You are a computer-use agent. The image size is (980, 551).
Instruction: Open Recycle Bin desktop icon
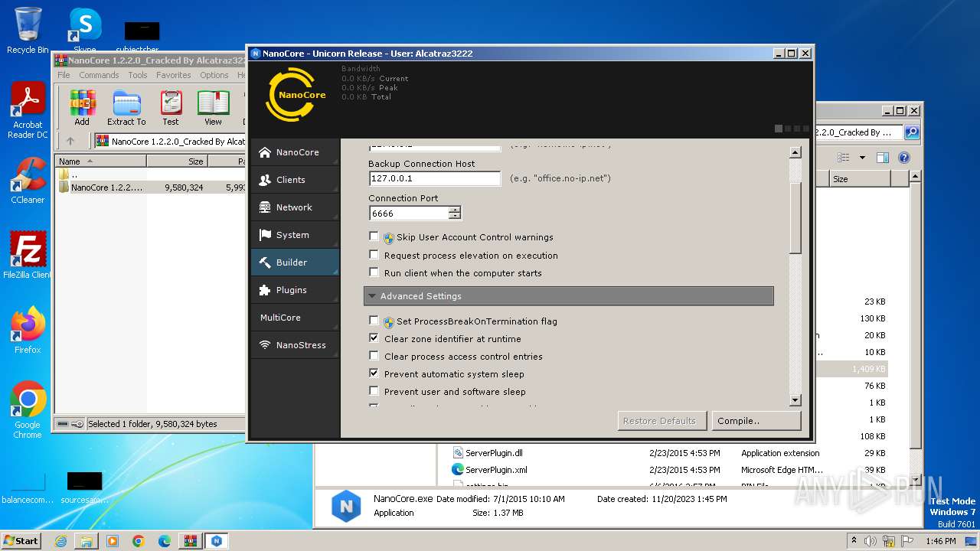[x=28, y=30]
